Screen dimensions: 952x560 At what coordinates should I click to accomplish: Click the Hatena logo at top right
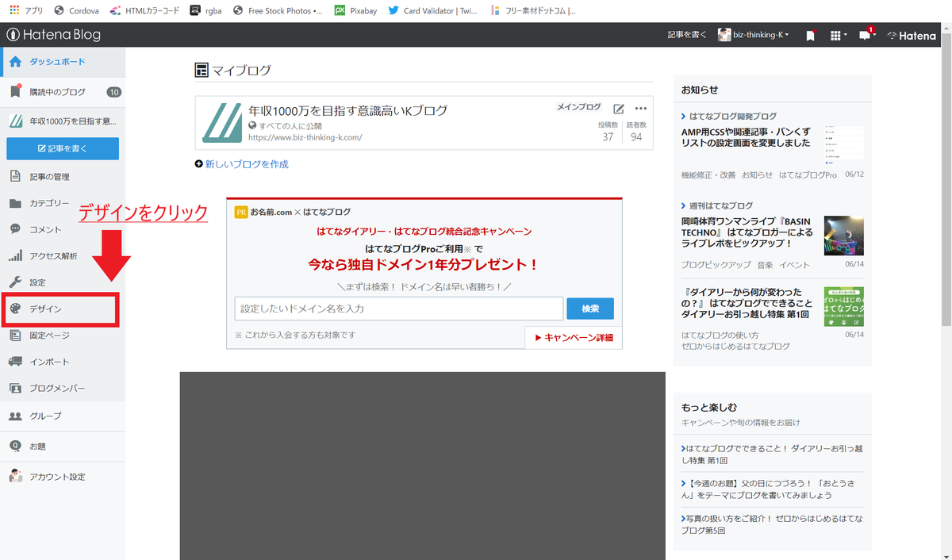point(912,35)
